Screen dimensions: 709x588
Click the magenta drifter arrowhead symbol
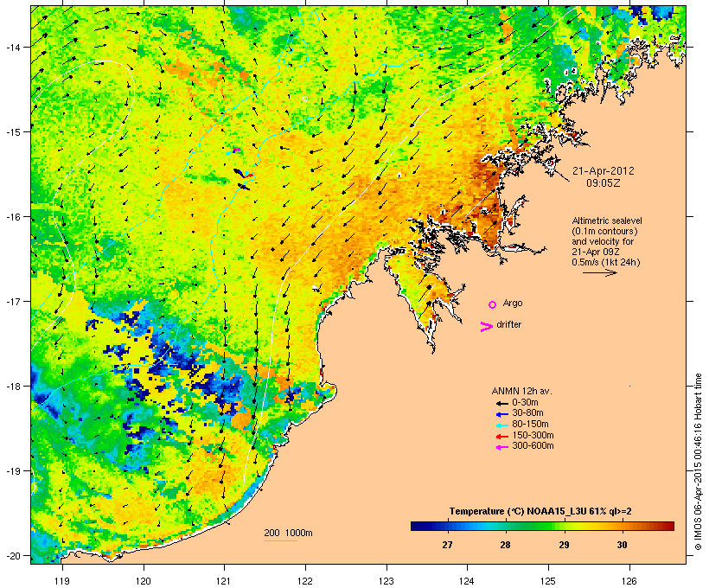pos(486,327)
